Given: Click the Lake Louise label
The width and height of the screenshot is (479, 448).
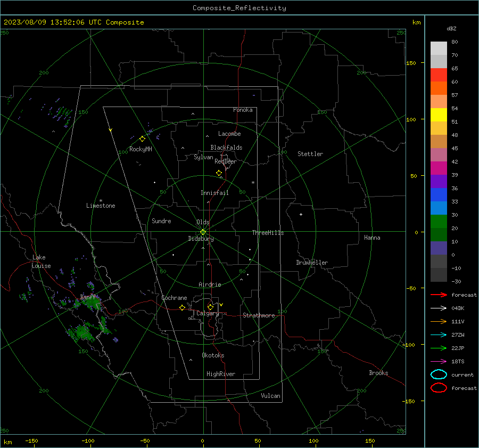Looking at the screenshot, I should point(41,262).
